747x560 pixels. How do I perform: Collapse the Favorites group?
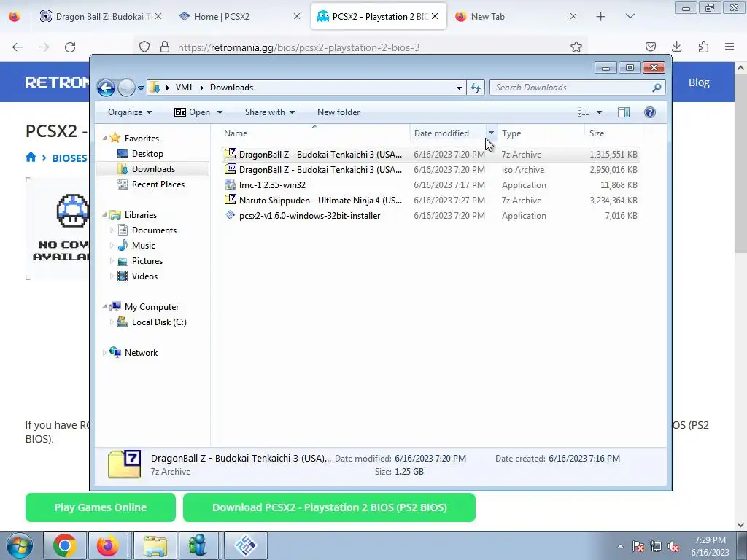point(104,138)
